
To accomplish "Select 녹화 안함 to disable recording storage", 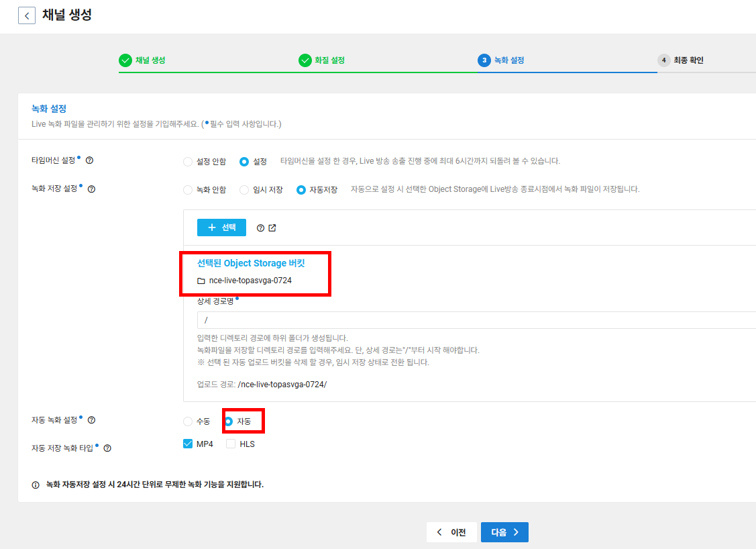I will click(x=188, y=189).
